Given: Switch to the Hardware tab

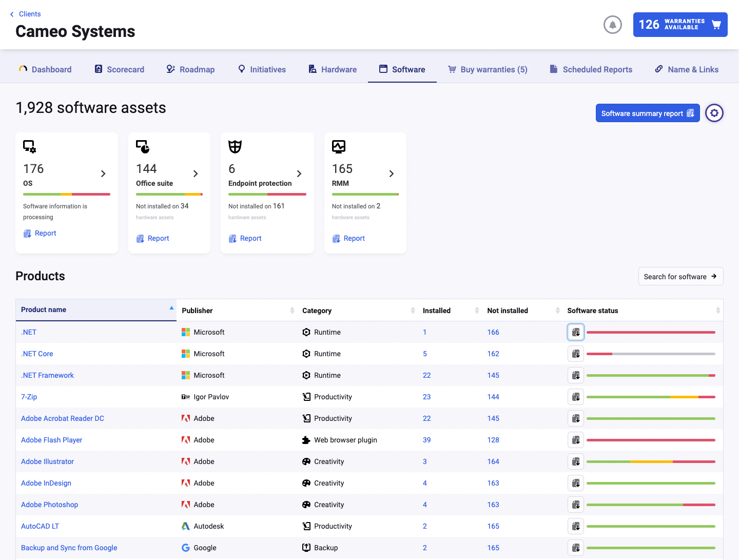Looking at the screenshot, I should 332,69.
